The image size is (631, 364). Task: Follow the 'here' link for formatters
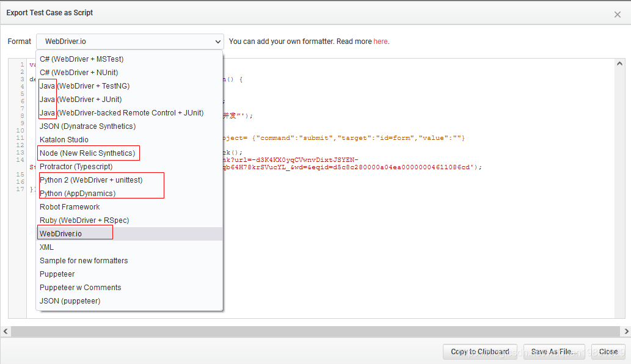pyautogui.click(x=381, y=42)
